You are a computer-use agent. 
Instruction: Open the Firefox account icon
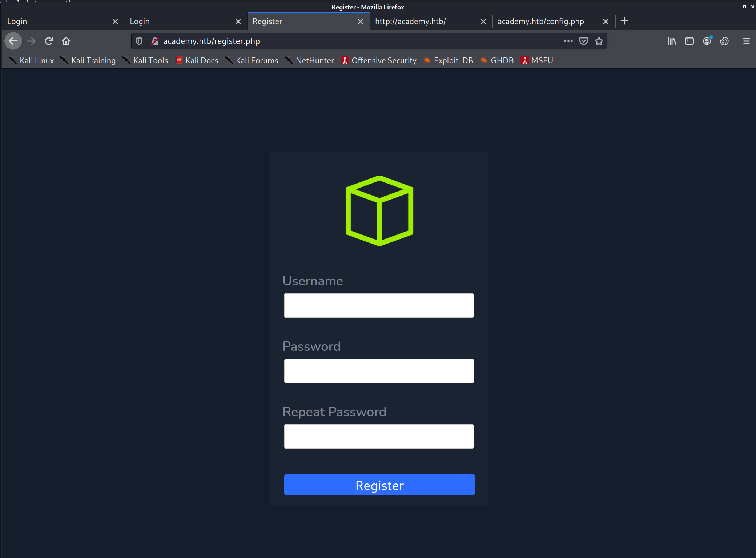click(x=707, y=41)
